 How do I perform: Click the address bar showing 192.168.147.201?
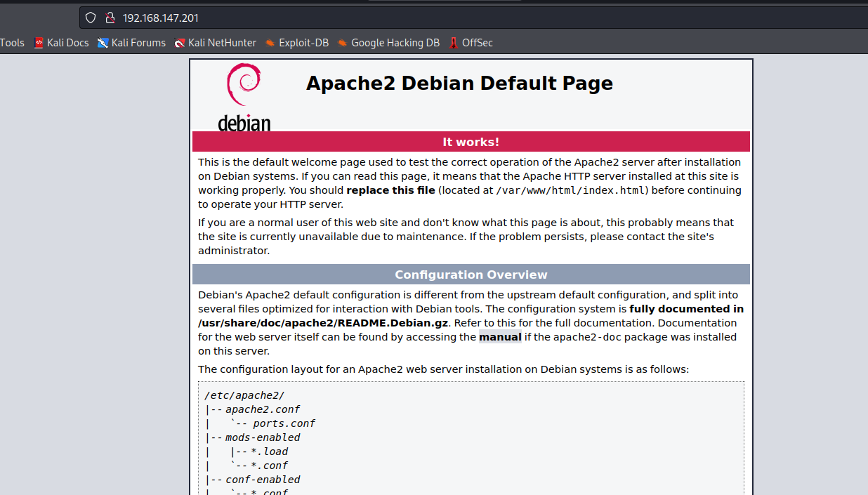pyautogui.click(x=473, y=18)
